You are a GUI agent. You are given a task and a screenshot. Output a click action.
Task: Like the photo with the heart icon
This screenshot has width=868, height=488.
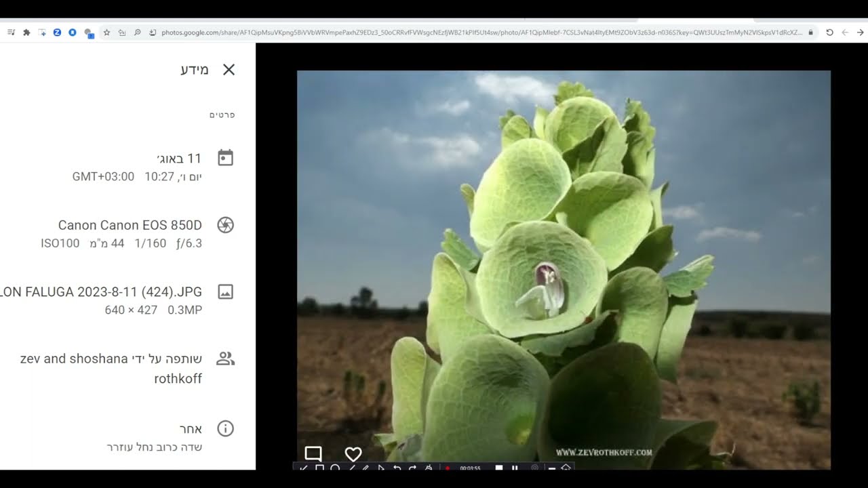pyautogui.click(x=353, y=454)
